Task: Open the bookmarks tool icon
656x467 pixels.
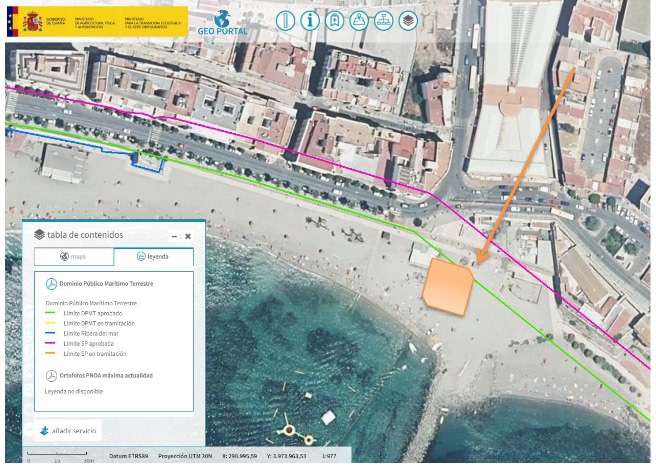Action: point(334,21)
